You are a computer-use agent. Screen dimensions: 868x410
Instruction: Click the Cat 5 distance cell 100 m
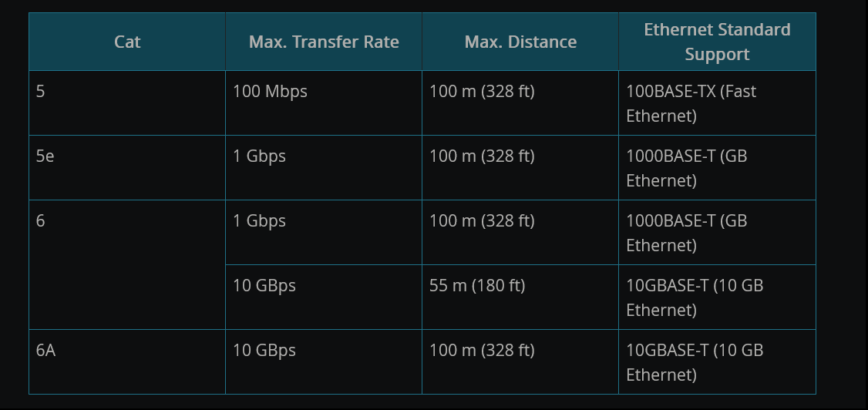pyautogui.click(x=520, y=103)
